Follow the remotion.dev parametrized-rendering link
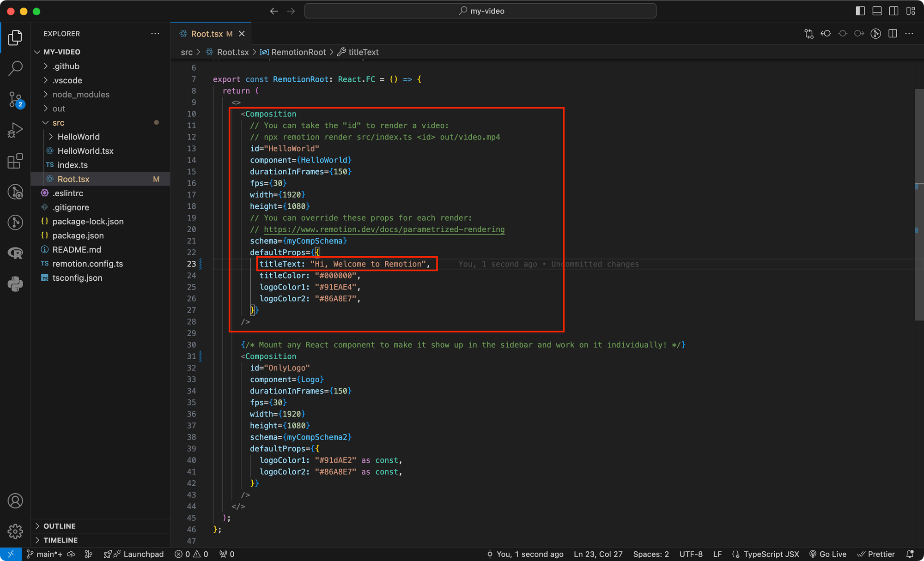This screenshot has width=924, height=561. coord(384,229)
